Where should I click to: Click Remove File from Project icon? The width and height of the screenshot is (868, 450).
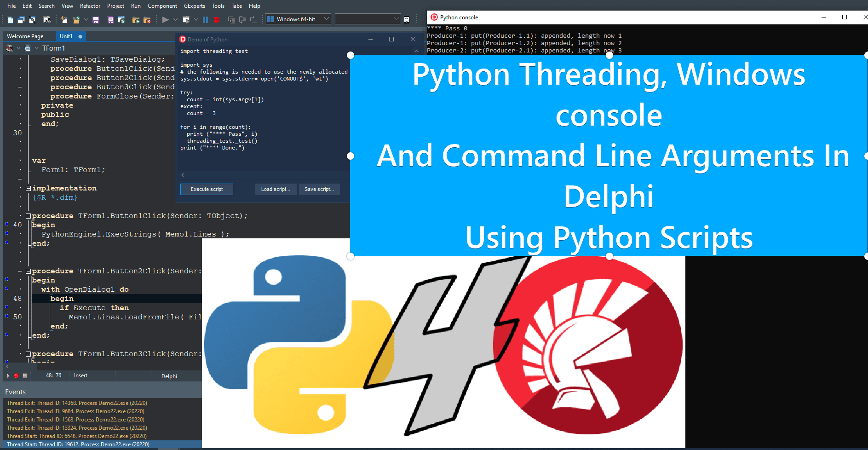click(x=147, y=20)
